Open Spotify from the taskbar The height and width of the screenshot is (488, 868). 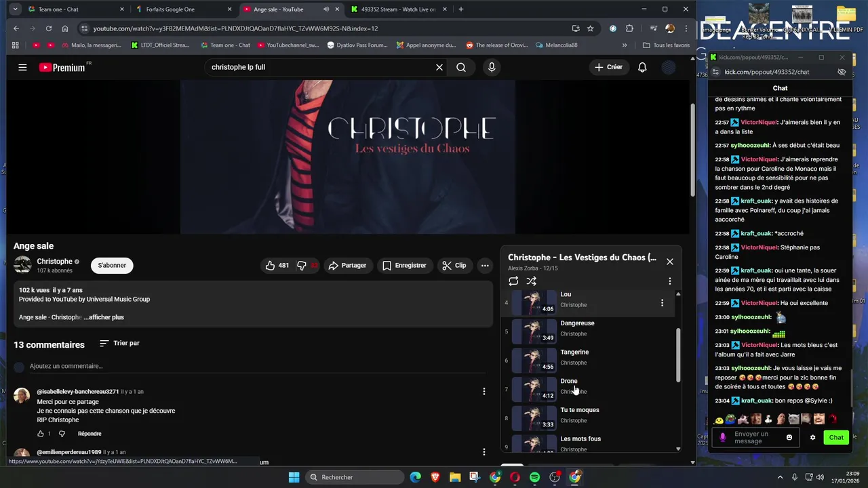click(x=534, y=477)
